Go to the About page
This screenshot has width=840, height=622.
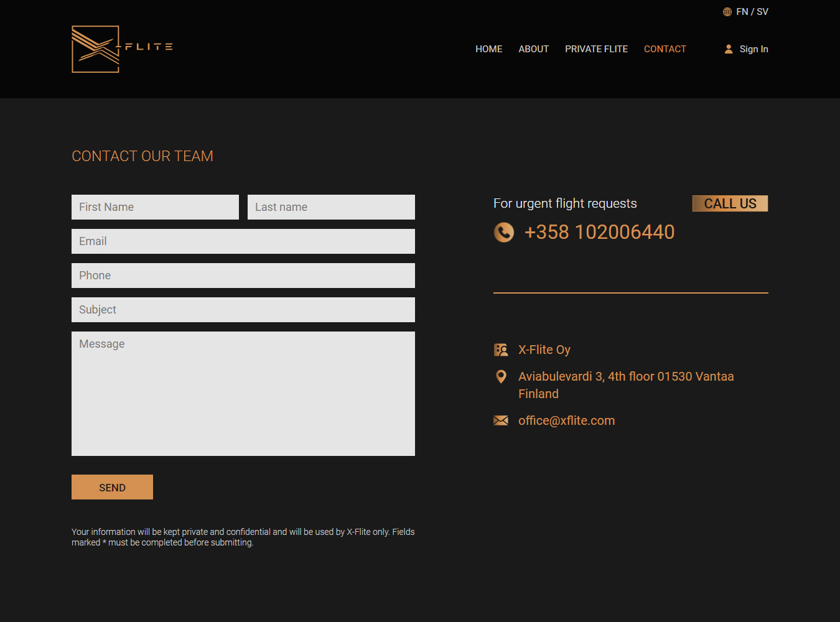click(x=533, y=49)
